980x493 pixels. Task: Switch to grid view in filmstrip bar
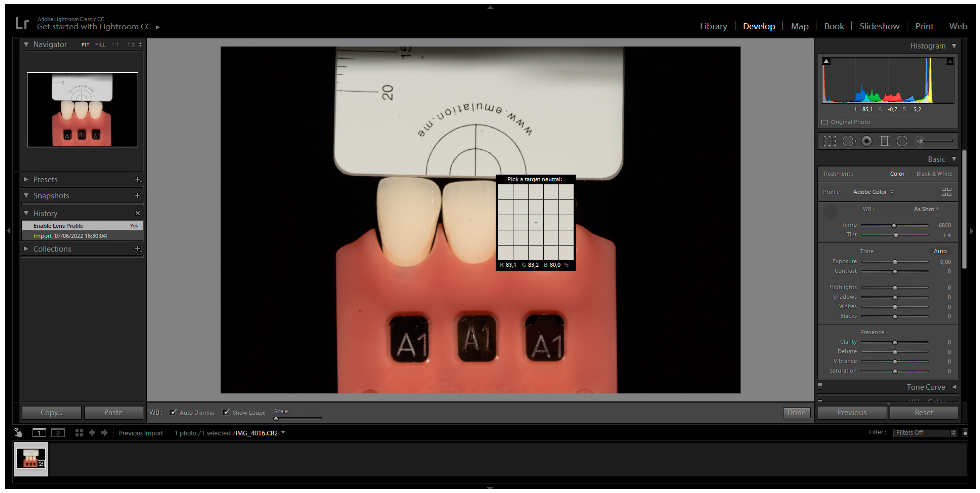click(79, 433)
